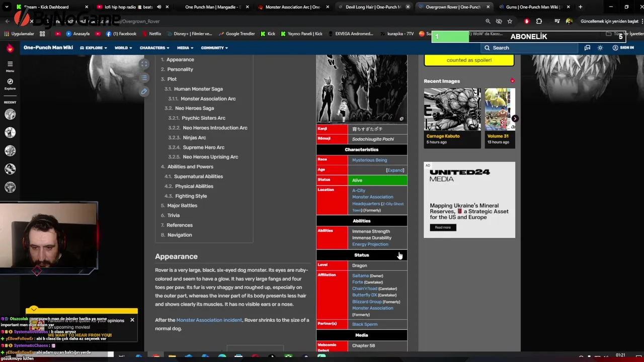The width and height of the screenshot is (644, 362).
Task: Click the next arrow on Recent Images
Action: [515, 119]
